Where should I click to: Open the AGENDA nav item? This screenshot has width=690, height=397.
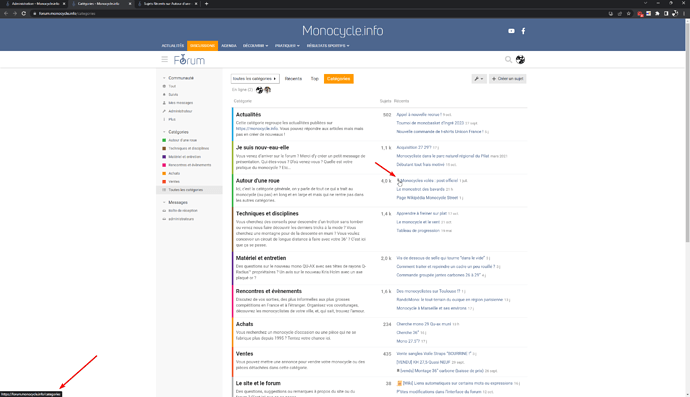point(229,46)
